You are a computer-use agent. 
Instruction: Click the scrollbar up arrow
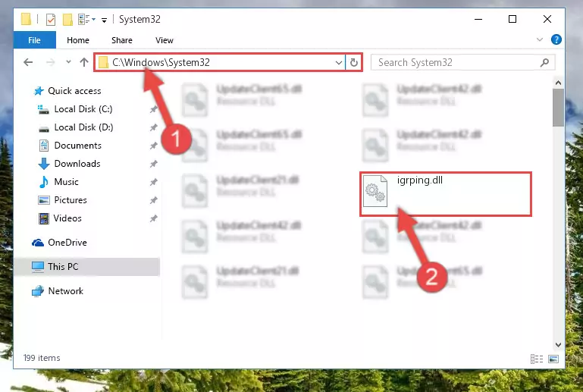[x=558, y=83]
